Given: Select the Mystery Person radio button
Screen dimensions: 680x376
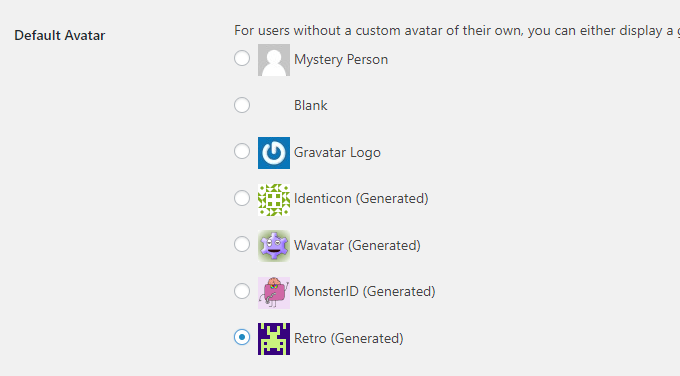Looking at the screenshot, I should 242,58.
